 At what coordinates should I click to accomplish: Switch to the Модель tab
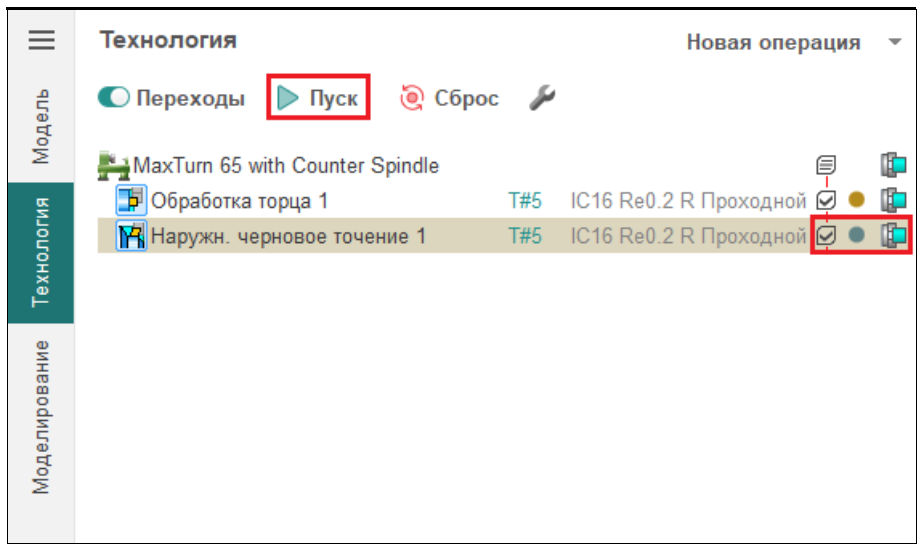(41, 125)
